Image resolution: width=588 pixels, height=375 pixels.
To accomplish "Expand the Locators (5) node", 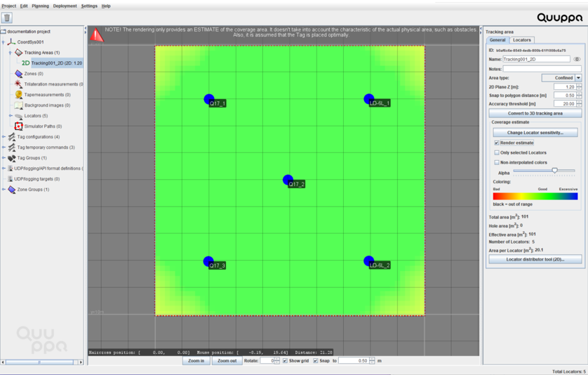I will click(10, 116).
